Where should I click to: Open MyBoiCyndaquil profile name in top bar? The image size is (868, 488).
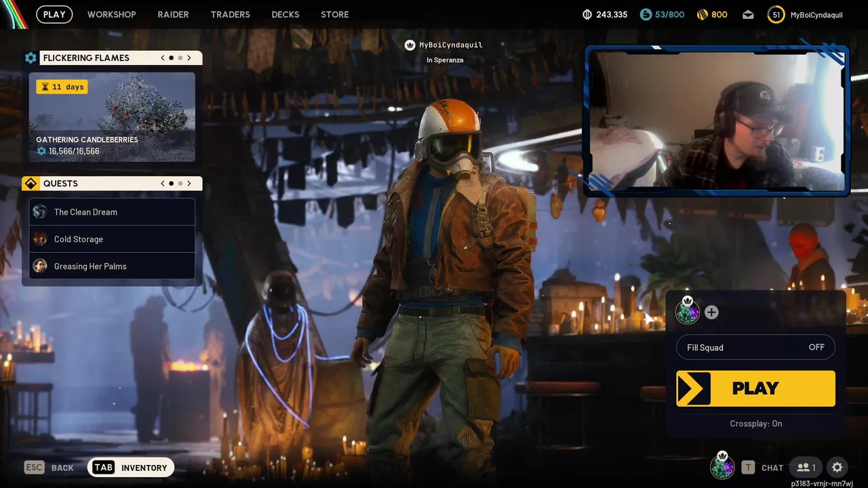click(816, 15)
